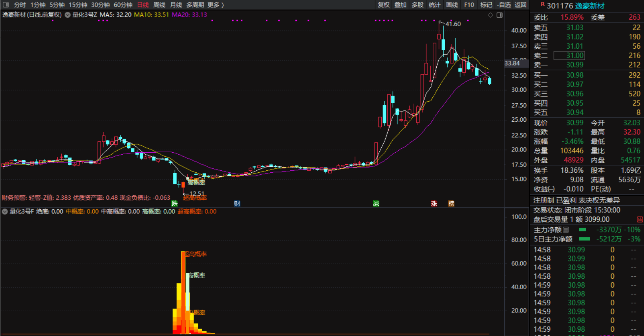
Task: Click the panel layout icon before 分时
Action: point(5,5)
